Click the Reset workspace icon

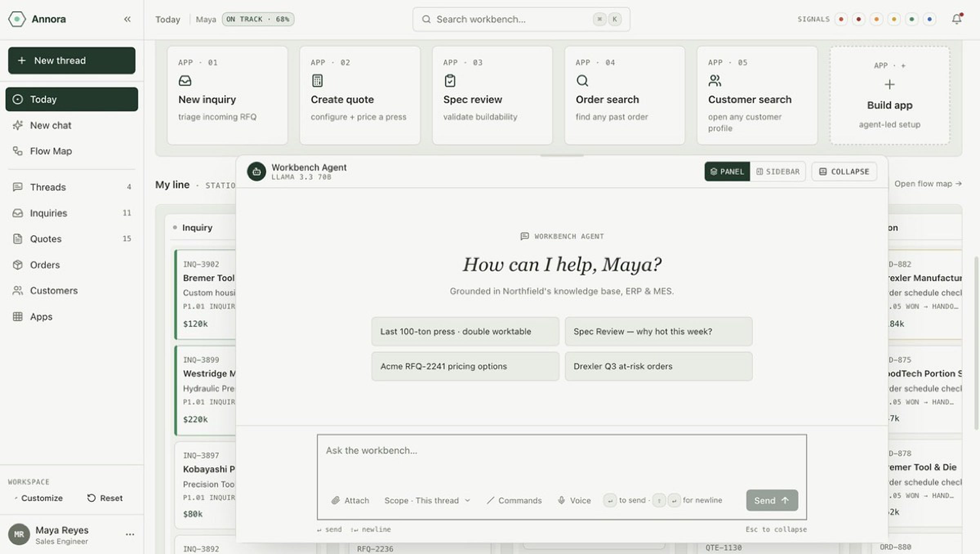(x=91, y=498)
